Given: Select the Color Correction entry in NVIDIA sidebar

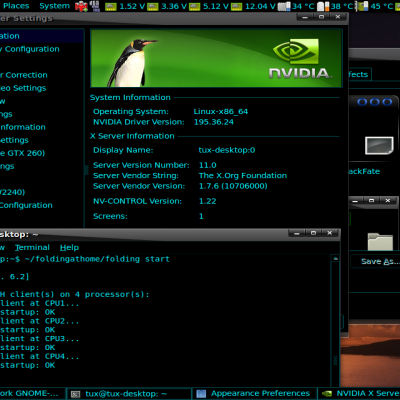Looking at the screenshot, I should click(x=24, y=75).
